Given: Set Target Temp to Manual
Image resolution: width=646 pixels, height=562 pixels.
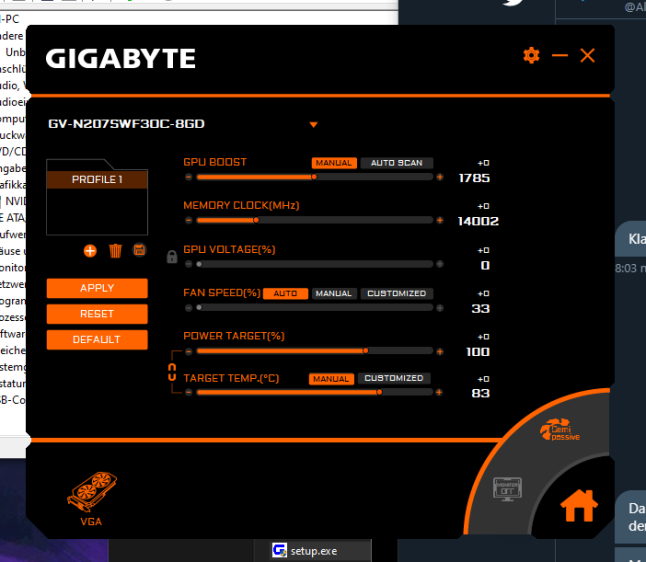Looking at the screenshot, I should tap(331, 379).
